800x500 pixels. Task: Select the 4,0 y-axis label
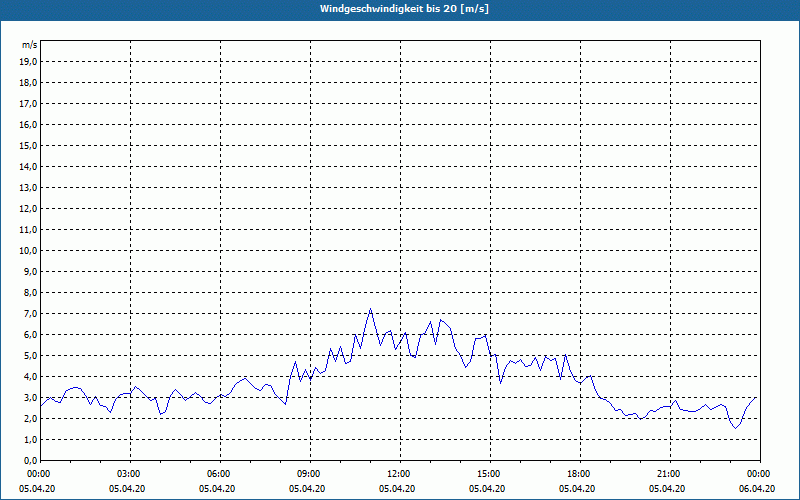click(x=30, y=377)
